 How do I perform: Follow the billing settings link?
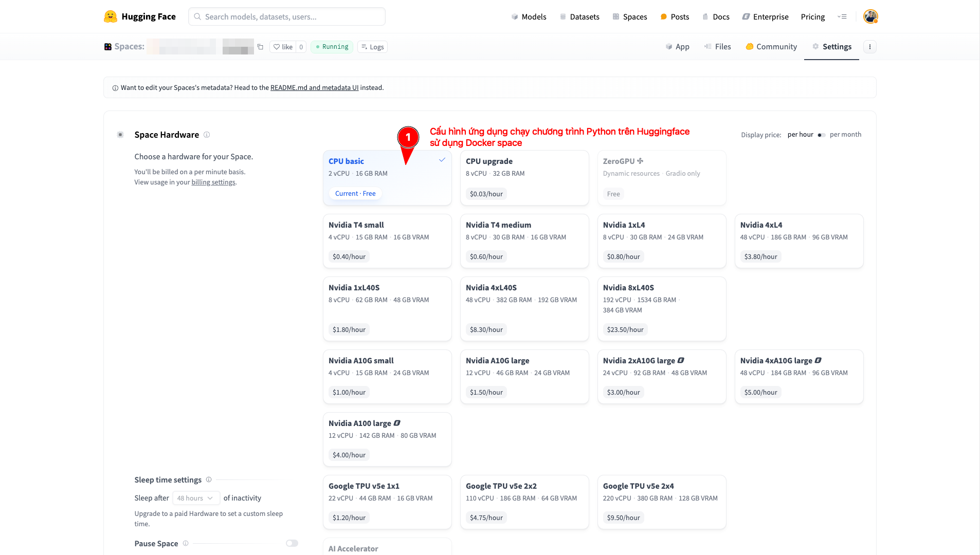pyautogui.click(x=213, y=182)
